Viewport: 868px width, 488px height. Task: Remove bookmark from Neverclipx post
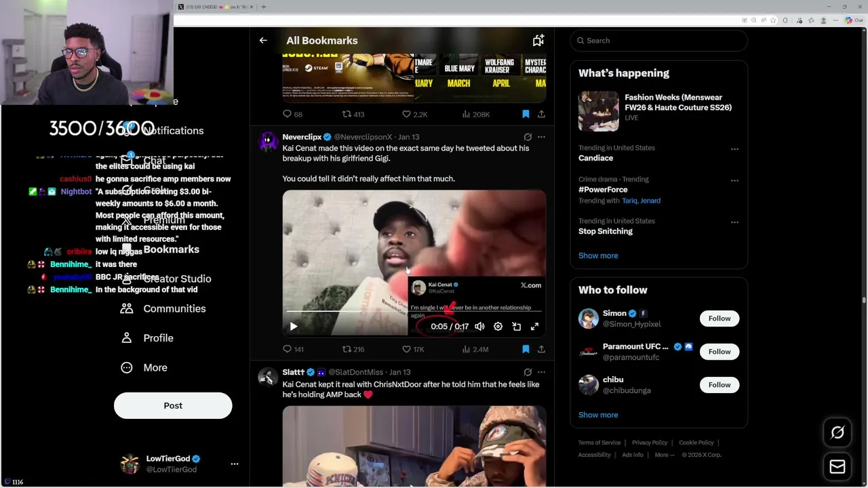point(526,349)
